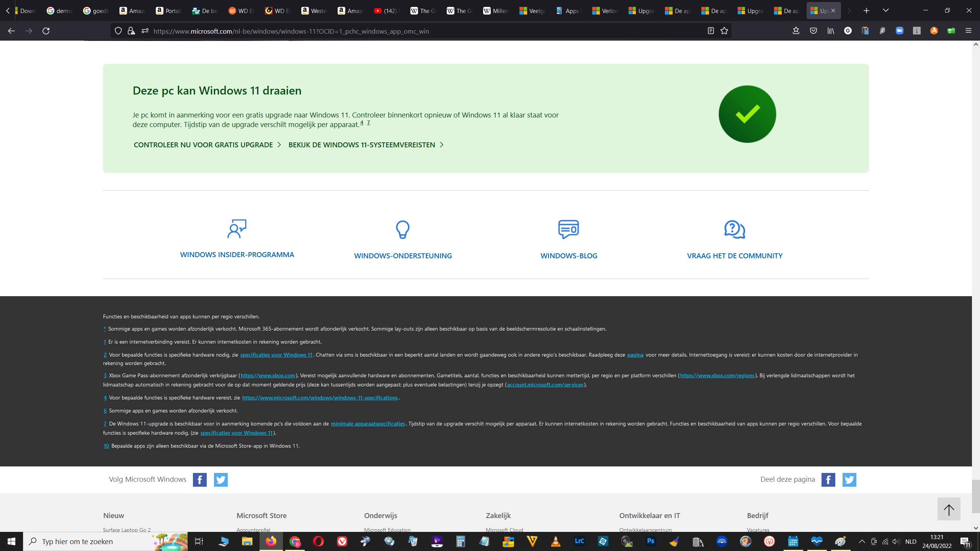Switch to the Apps tab
Image resolution: width=980 pixels, height=551 pixels.
click(x=568, y=11)
